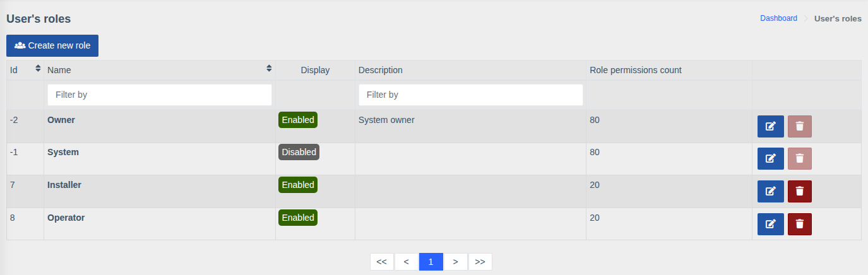Delete icon in the System row

click(x=800, y=158)
